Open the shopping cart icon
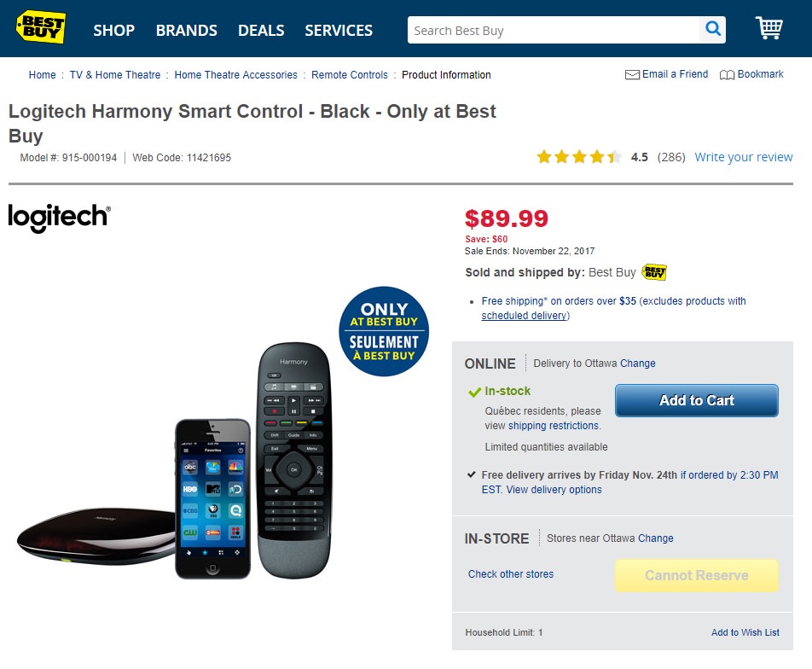The height and width of the screenshot is (669, 812). [768, 28]
